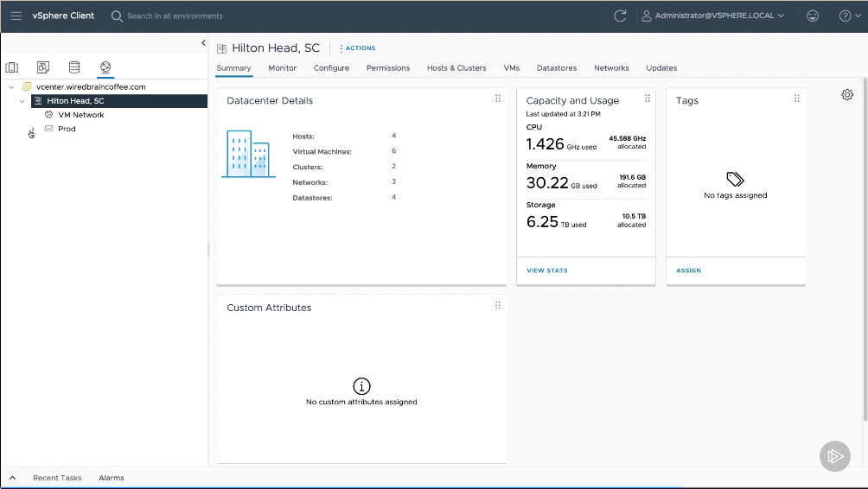Click the VIEW STATS link

(x=547, y=270)
